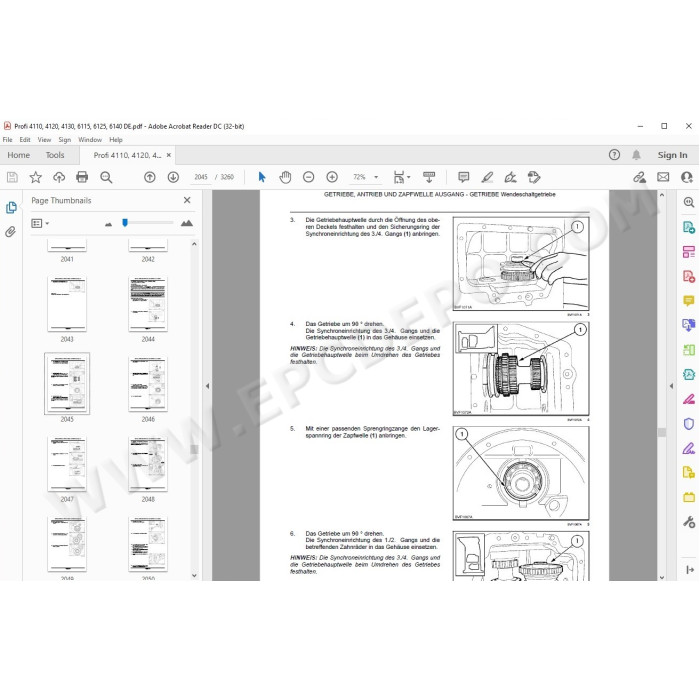The width and height of the screenshot is (700, 700).
Task: Open the Attachments paperclip panel
Action: point(11,232)
